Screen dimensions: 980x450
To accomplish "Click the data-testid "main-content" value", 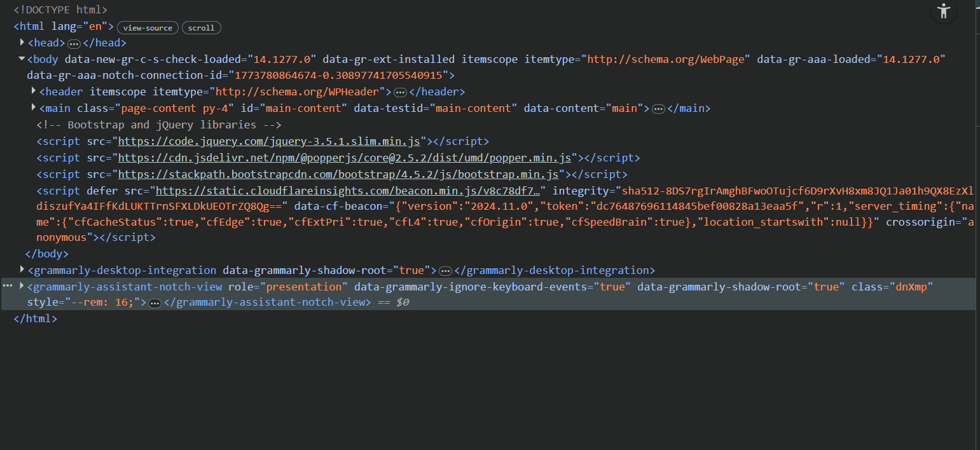I will [473, 108].
